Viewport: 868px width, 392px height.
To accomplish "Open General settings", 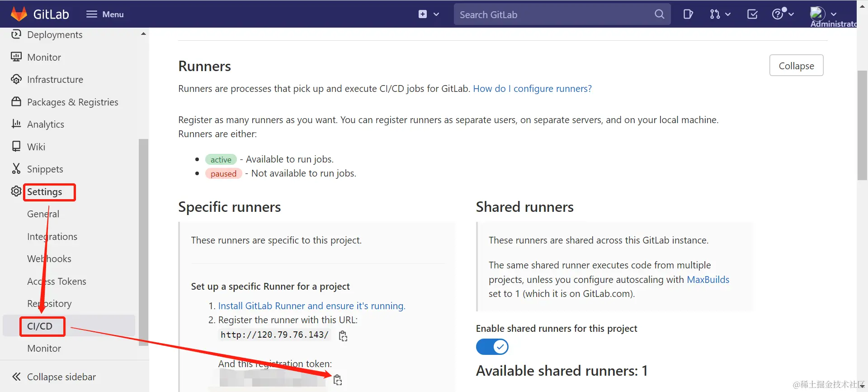I will 43,214.
